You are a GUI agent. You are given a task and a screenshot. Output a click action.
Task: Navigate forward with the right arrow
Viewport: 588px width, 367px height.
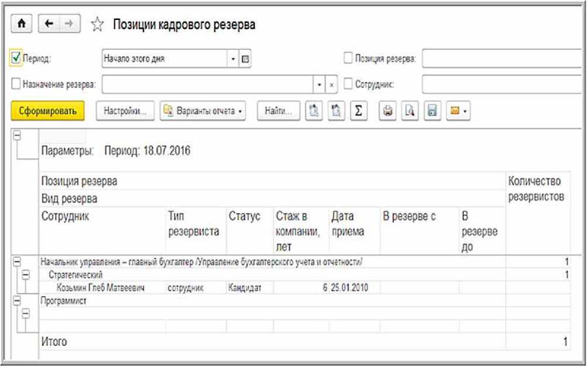click(x=69, y=24)
